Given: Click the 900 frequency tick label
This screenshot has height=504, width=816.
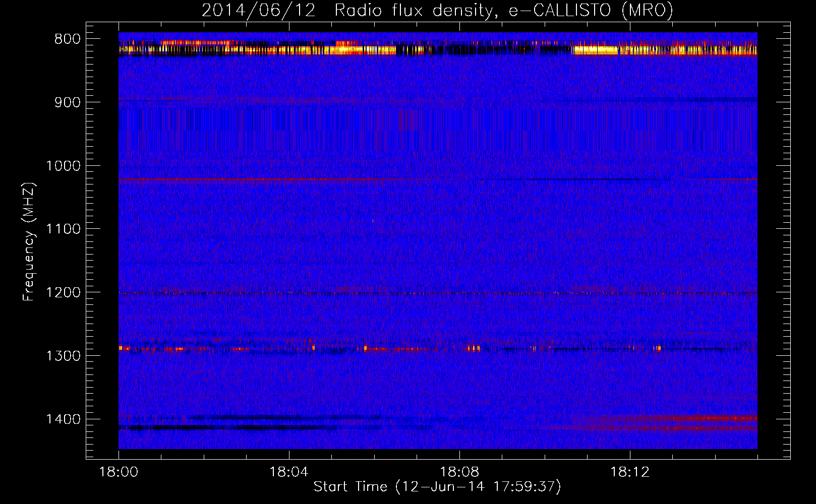Looking at the screenshot, I should [68, 102].
